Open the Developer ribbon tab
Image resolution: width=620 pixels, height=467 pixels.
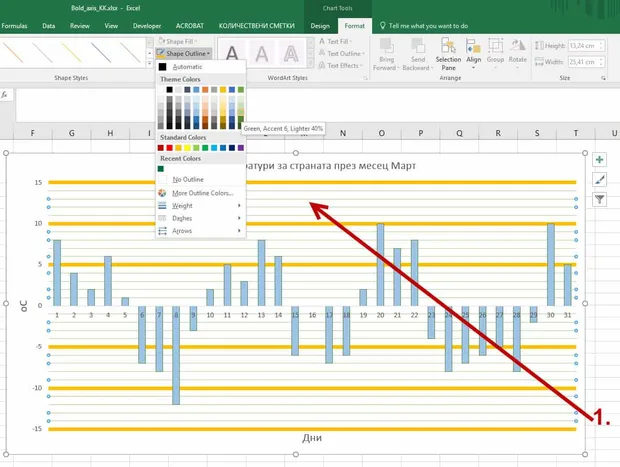click(147, 26)
